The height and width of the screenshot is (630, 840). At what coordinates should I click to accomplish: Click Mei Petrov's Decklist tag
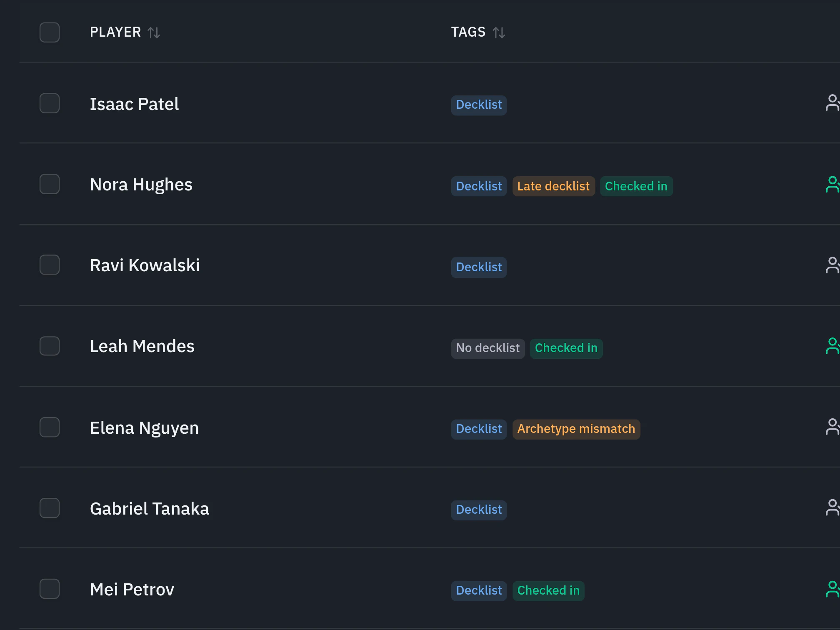479,591
